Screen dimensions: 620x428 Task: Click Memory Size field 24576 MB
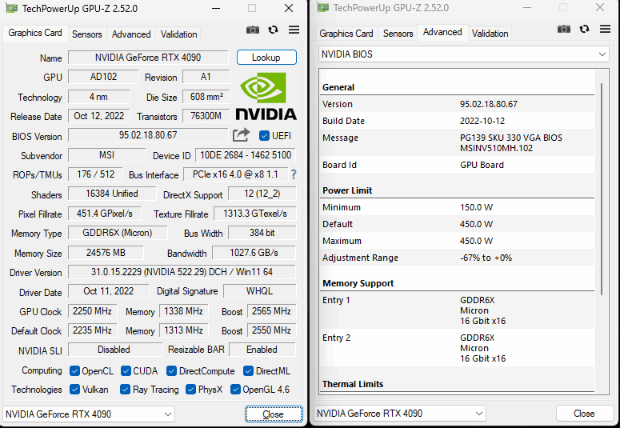(x=106, y=252)
